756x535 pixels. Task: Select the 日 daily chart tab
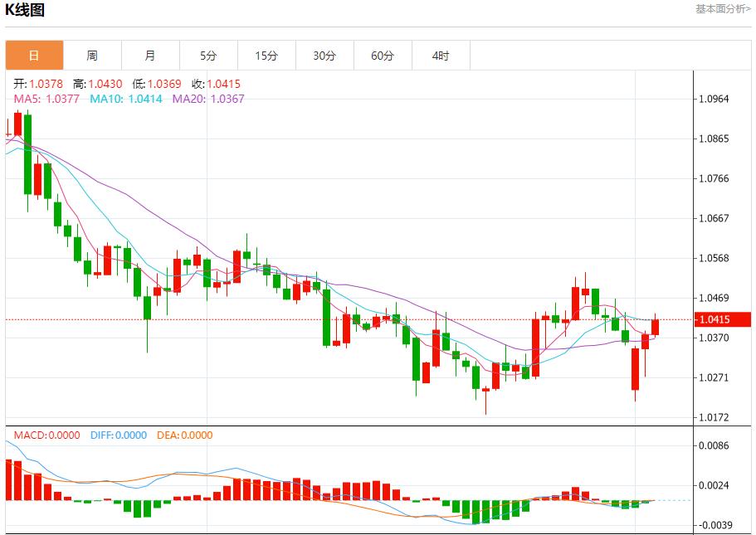coord(34,56)
